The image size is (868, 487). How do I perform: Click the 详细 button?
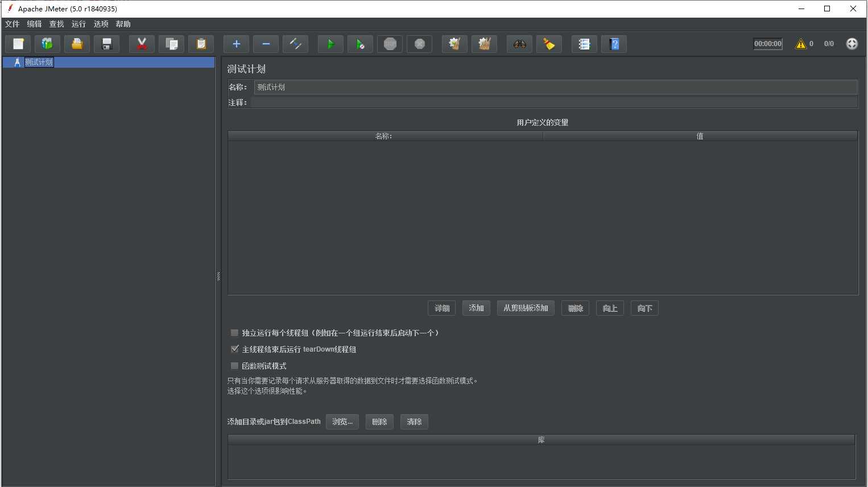[442, 308]
